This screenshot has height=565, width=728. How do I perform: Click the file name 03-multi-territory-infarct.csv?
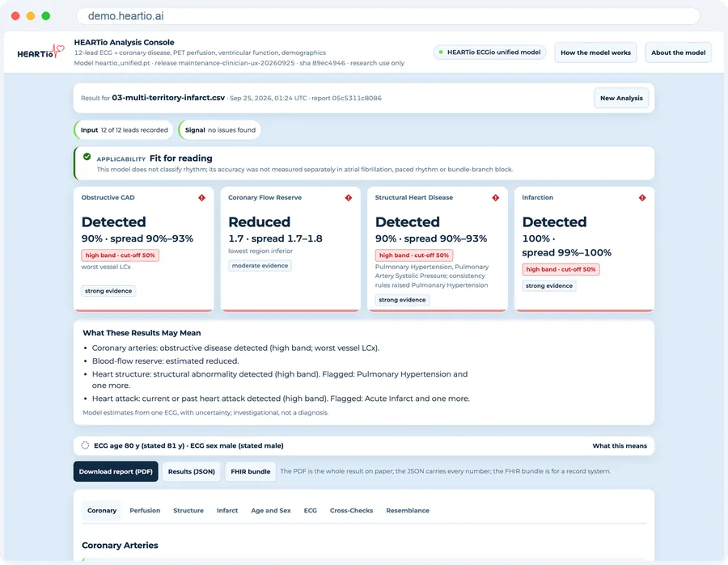(168, 98)
